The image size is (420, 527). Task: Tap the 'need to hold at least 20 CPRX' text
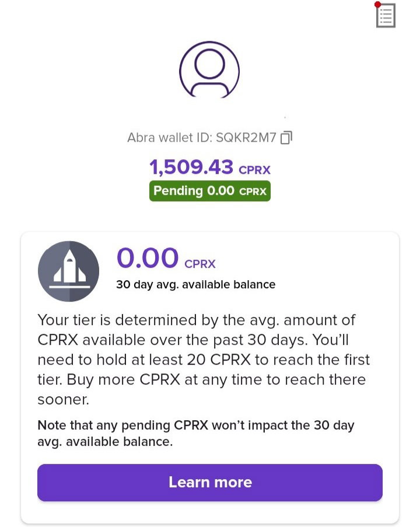(x=144, y=360)
